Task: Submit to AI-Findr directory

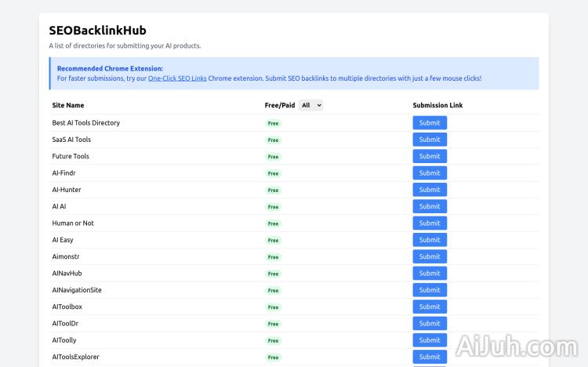Action: (x=430, y=173)
